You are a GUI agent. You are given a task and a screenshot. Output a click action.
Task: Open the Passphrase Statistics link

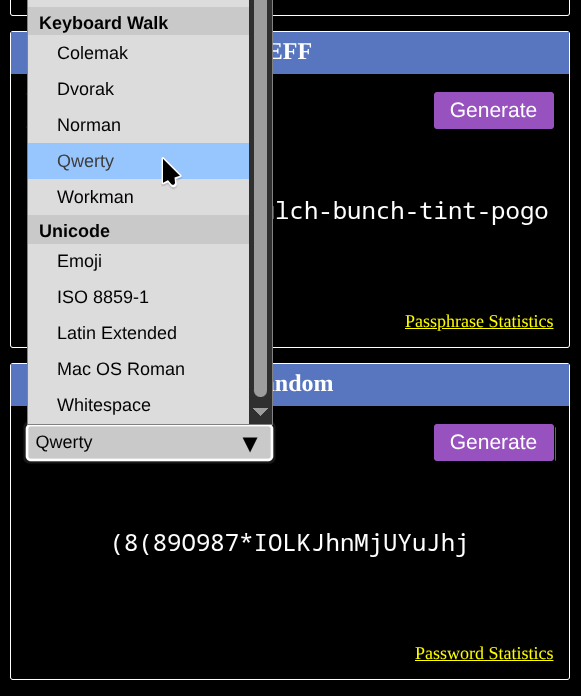pos(479,321)
